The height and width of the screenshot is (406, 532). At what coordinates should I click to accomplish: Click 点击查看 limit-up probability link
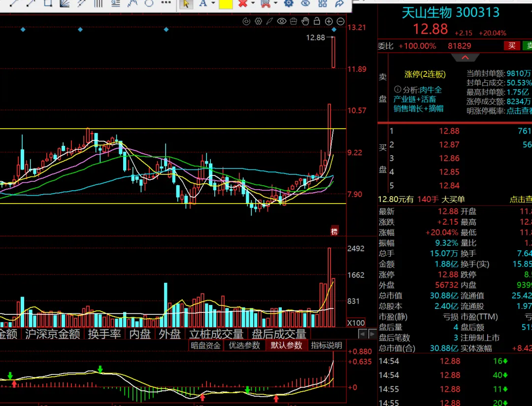click(519, 111)
